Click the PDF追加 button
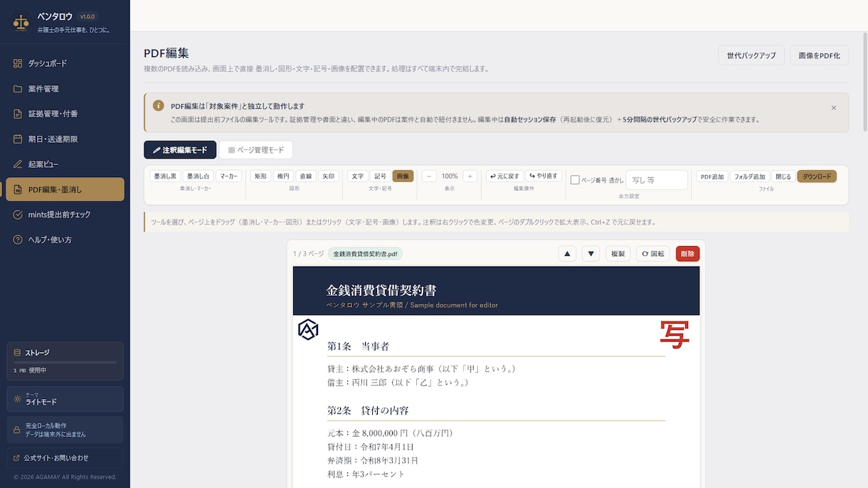868x488 pixels. [712, 176]
